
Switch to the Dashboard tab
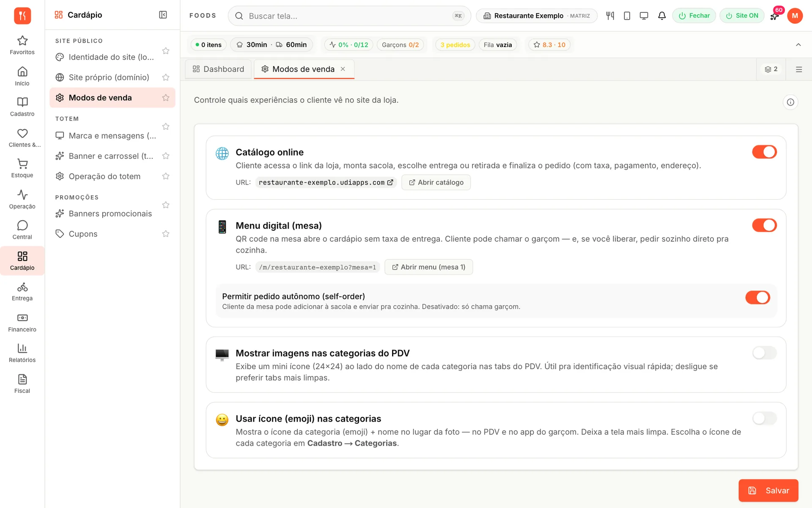218,69
